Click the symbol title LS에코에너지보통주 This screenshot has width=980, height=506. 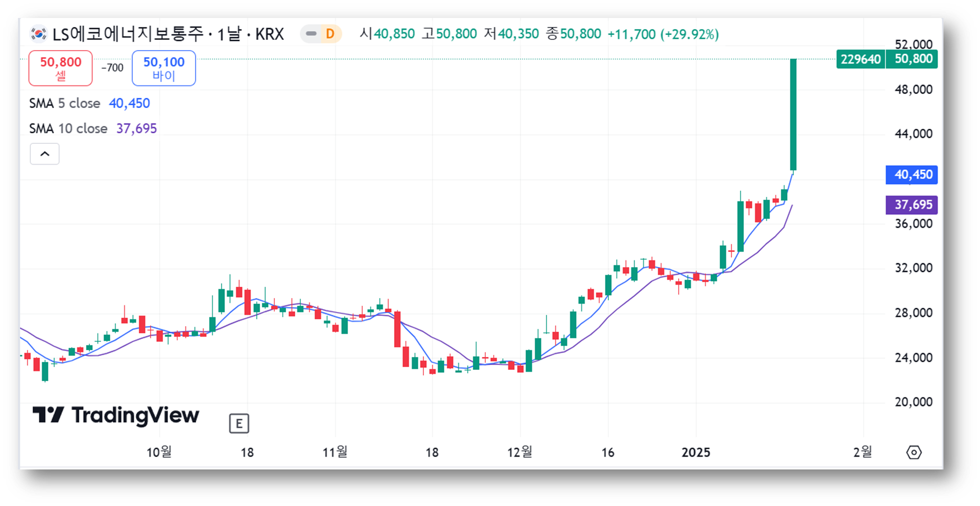click(128, 34)
